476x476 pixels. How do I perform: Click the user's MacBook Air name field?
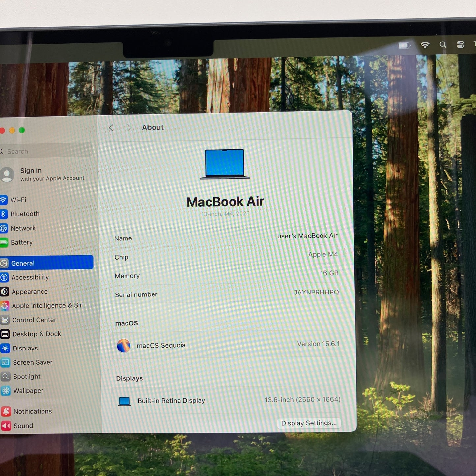click(x=307, y=236)
